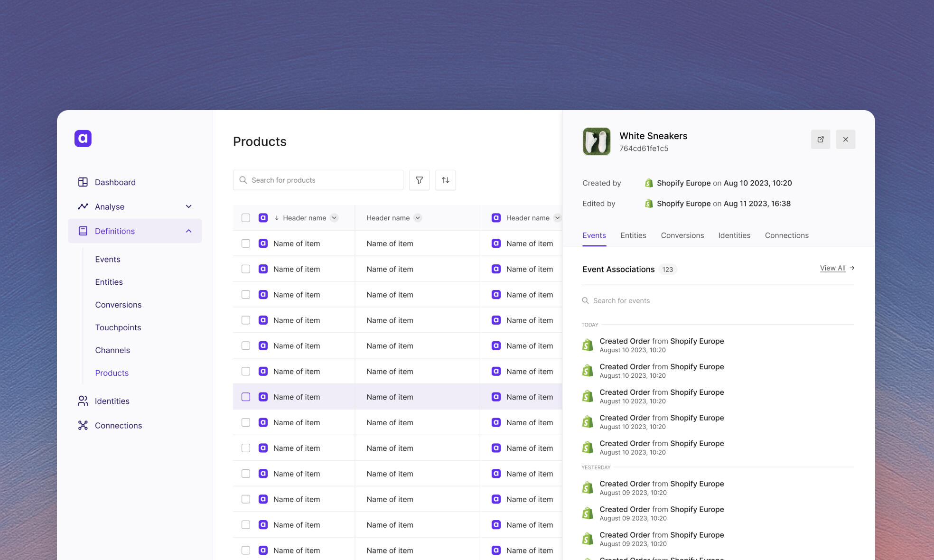Open first column Header name dropdown
The height and width of the screenshot is (560, 934).
tap(334, 218)
